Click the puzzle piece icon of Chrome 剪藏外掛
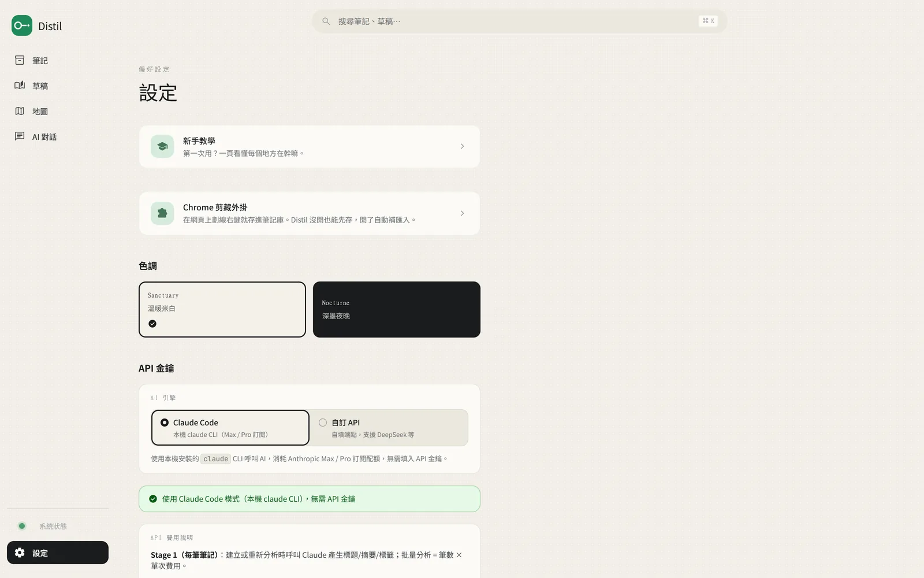 tap(162, 213)
